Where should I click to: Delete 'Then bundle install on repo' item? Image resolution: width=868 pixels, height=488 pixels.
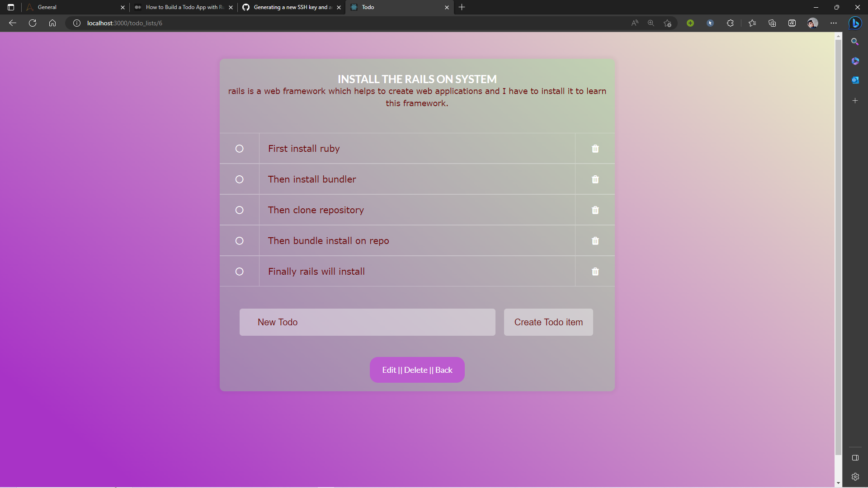595,241
